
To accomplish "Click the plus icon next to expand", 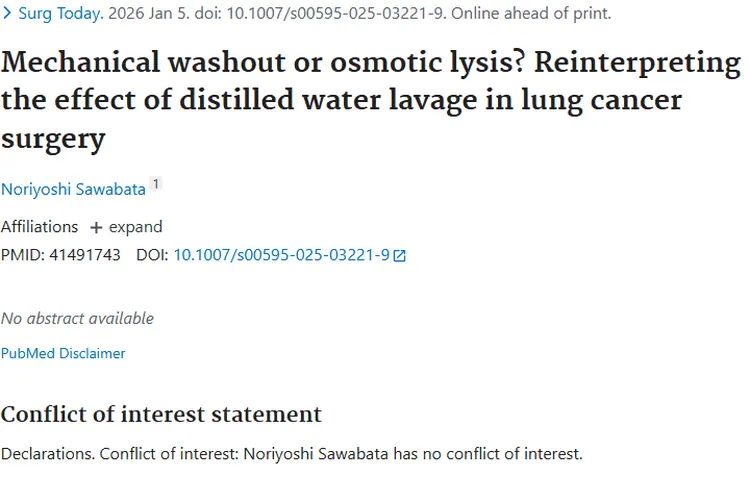I will (96, 227).
